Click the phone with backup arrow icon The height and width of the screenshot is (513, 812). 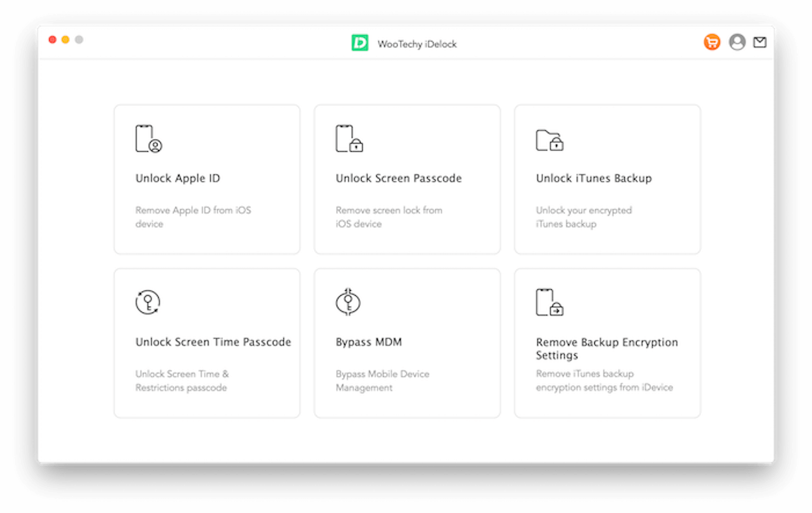pyautogui.click(x=549, y=302)
